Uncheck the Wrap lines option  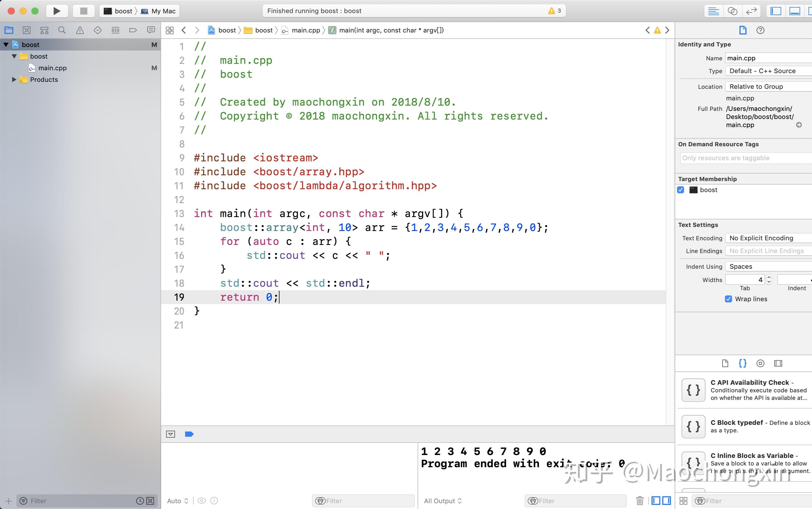728,299
